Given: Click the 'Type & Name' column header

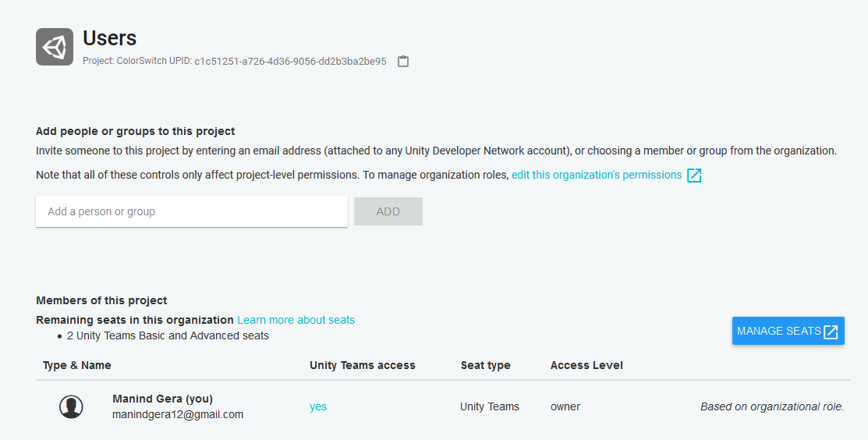Looking at the screenshot, I should coord(77,365).
